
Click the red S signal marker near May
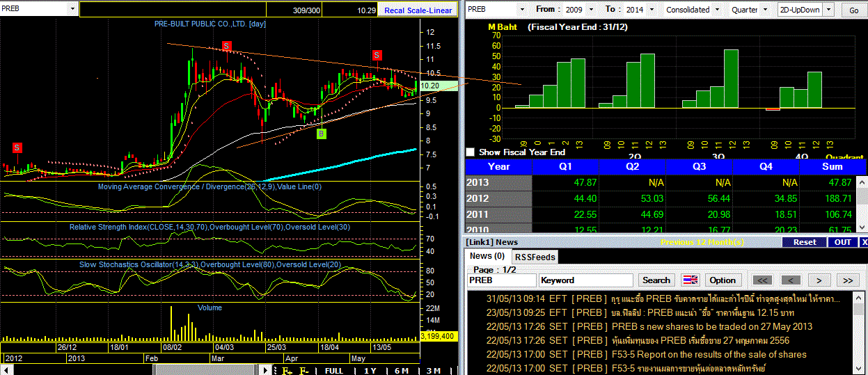point(377,55)
